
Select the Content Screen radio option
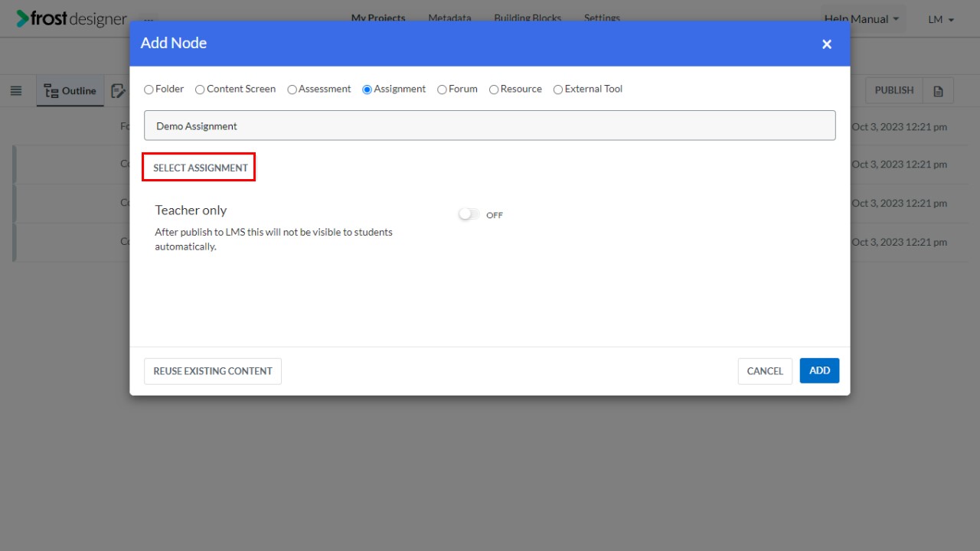coord(200,90)
